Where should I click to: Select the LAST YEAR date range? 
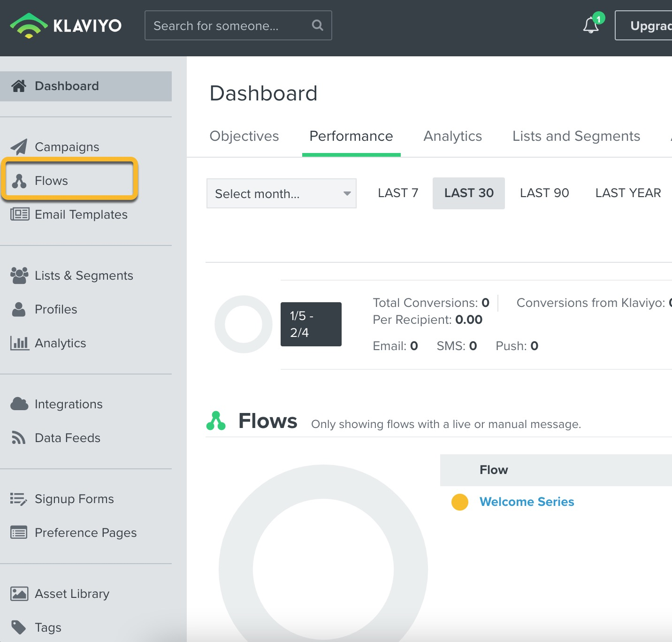click(628, 193)
